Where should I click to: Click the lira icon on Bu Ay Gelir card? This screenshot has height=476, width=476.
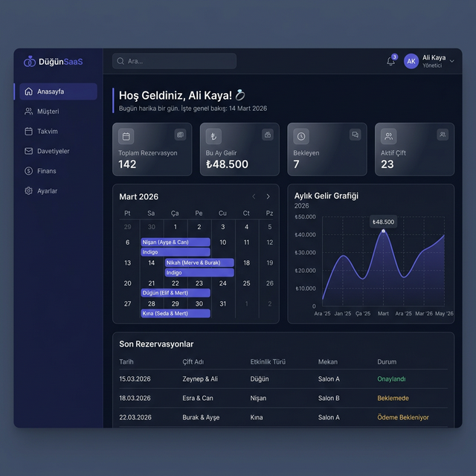point(213,136)
